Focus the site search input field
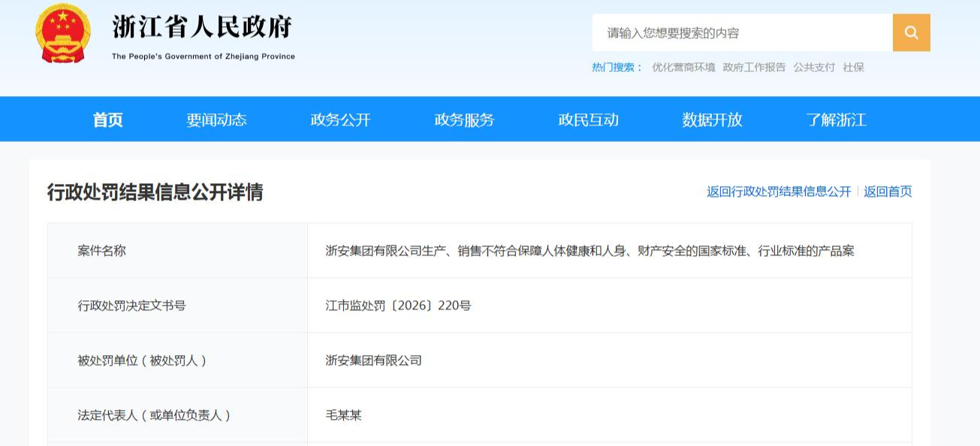The height and width of the screenshot is (446, 980). click(742, 32)
